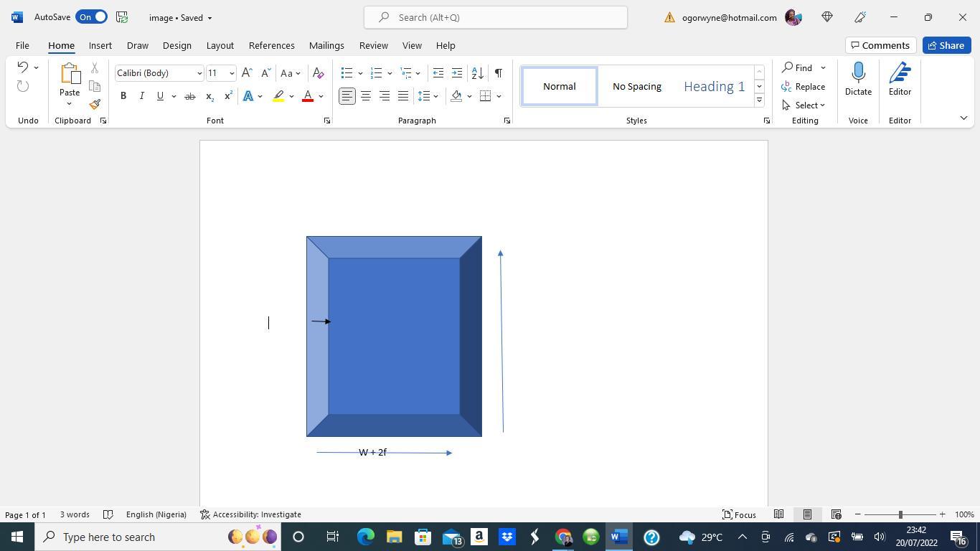
Task: Expand the font size dropdown
Action: pyautogui.click(x=232, y=73)
